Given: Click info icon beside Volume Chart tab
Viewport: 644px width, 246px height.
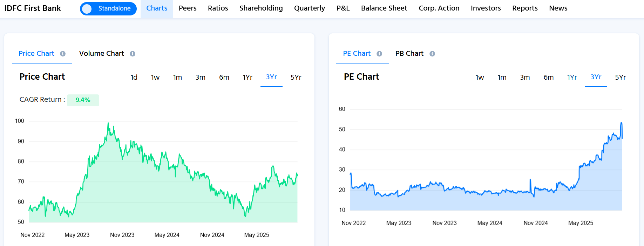Looking at the screenshot, I should pyautogui.click(x=133, y=54).
